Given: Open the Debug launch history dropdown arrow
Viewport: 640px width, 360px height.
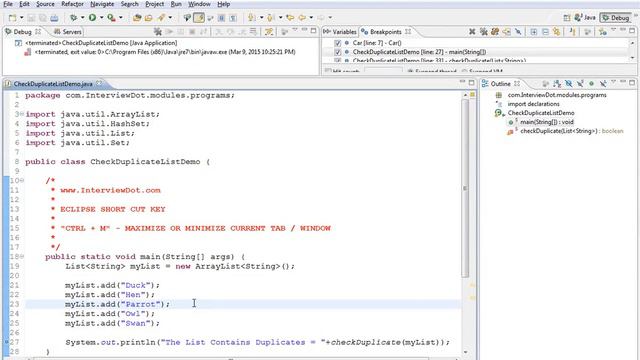Looking at the screenshot, I should pyautogui.click(x=82, y=18).
